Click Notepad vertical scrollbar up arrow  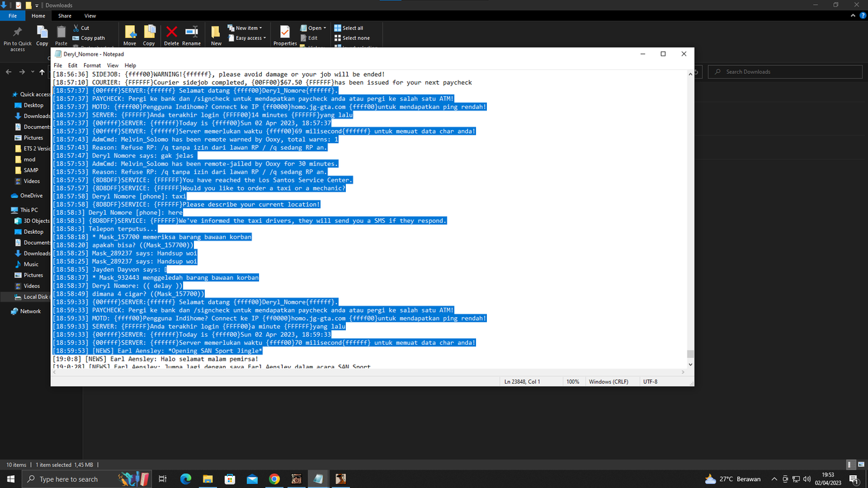(690, 74)
